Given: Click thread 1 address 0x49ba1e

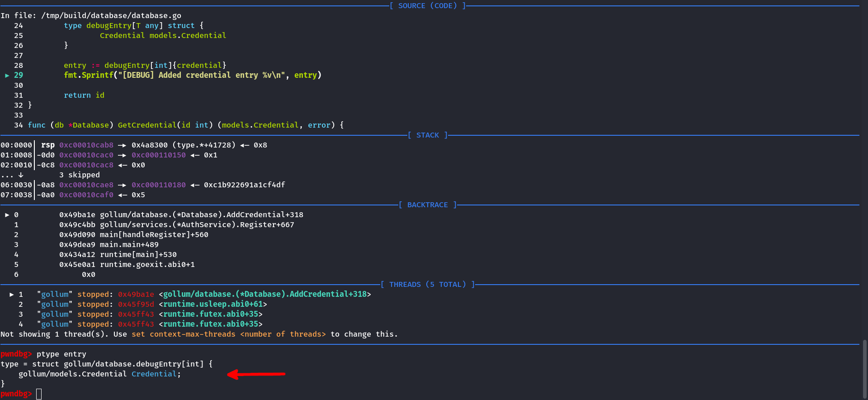Looking at the screenshot, I should point(136,295).
